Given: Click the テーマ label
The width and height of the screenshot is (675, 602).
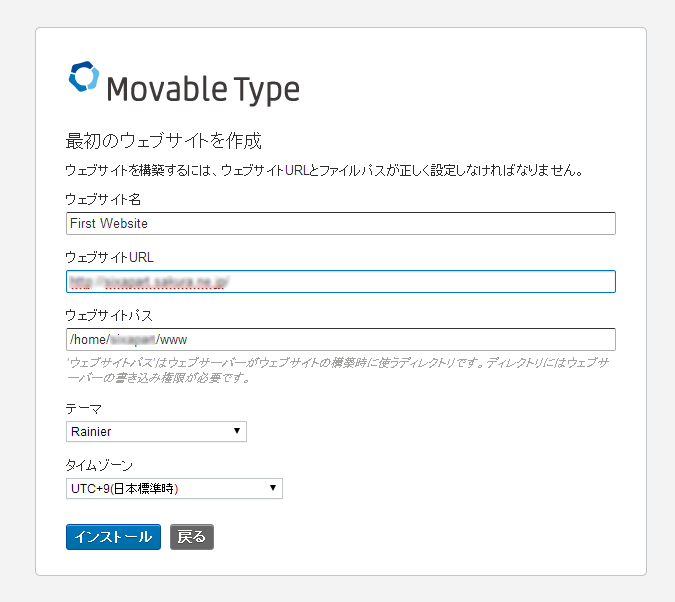Looking at the screenshot, I should (83, 409).
